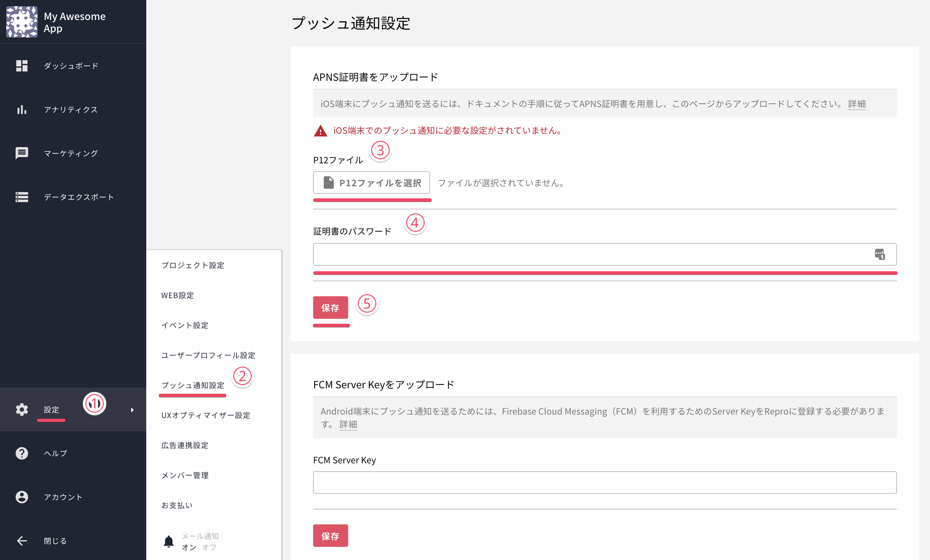The height and width of the screenshot is (560, 930).
Task: Click ファイルが選択されていません status text
Action: pyautogui.click(x=501, y=183)
